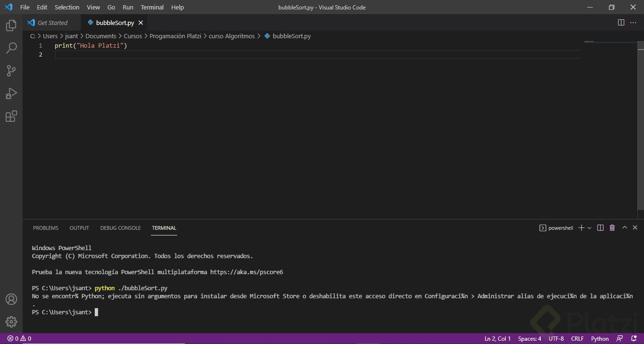Click the VS Code logo in title bar
644x344 pixels.
[8, 7]
